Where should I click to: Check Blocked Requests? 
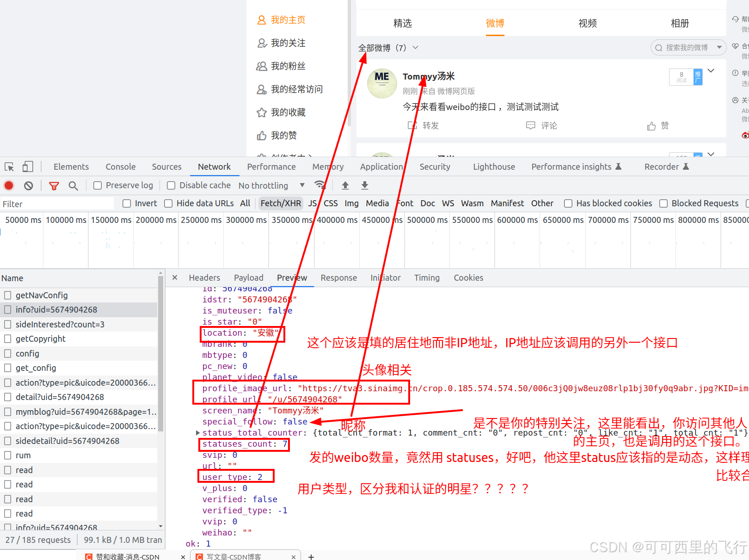click(x=663, y=203)
